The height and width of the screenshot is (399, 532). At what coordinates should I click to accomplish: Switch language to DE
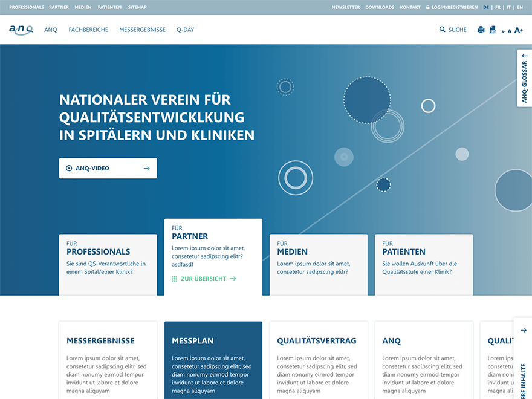point(486,7)
